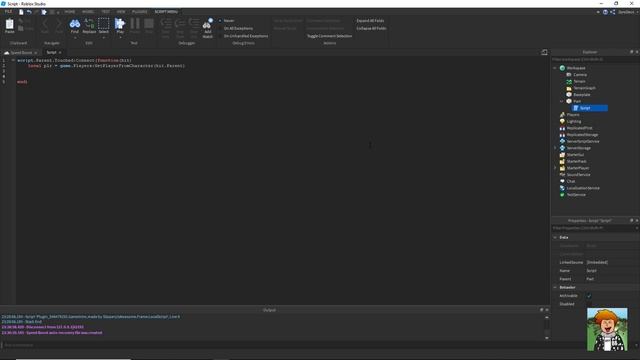Select the Chat bubble icon
This screenshot has width=640, height=360.
pyautogui.click(x=562, y=181)
